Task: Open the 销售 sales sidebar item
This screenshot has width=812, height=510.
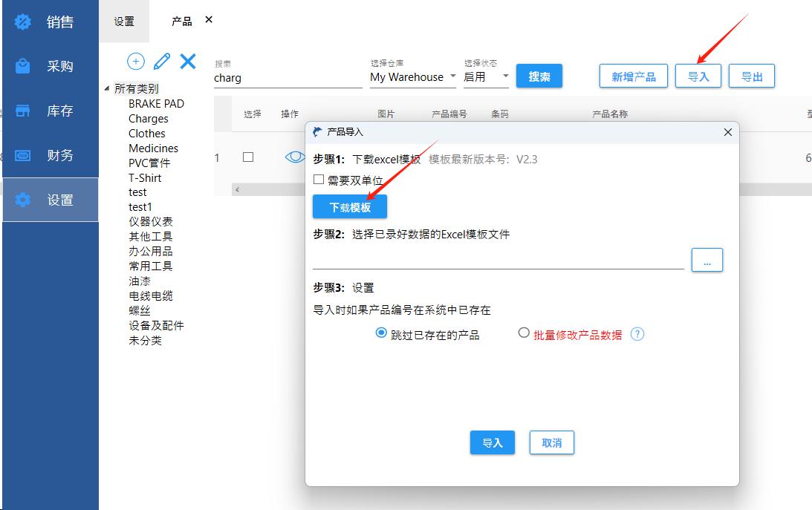Action: (51, 22)
